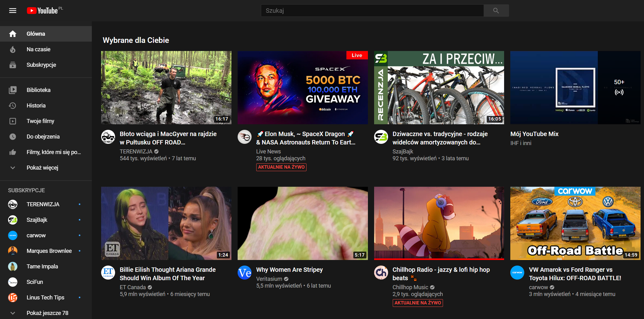Image resolution: width=644 pixels, height=319 pixels.
Task: Click the Szukaj search field
Action: pos(372,11)
